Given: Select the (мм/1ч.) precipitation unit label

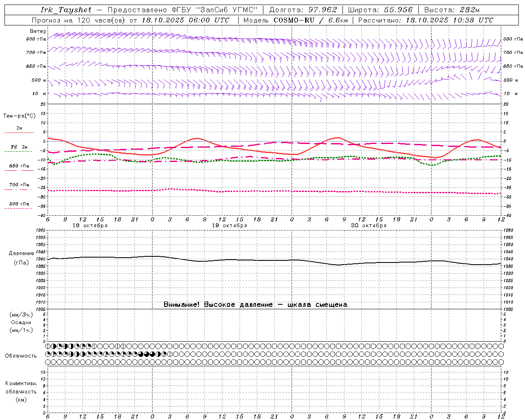Looking at the screenshot, I should [x=21, y=330].
